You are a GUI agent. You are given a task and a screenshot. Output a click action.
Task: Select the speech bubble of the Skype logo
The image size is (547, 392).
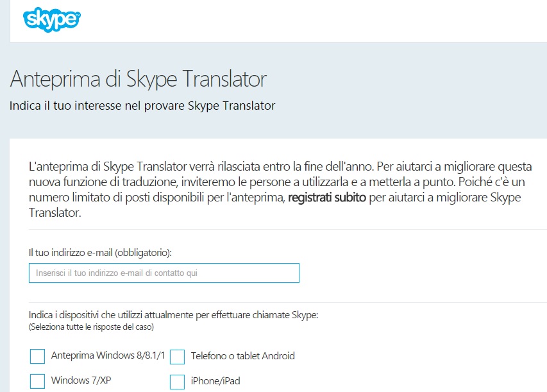click(51, 19)
